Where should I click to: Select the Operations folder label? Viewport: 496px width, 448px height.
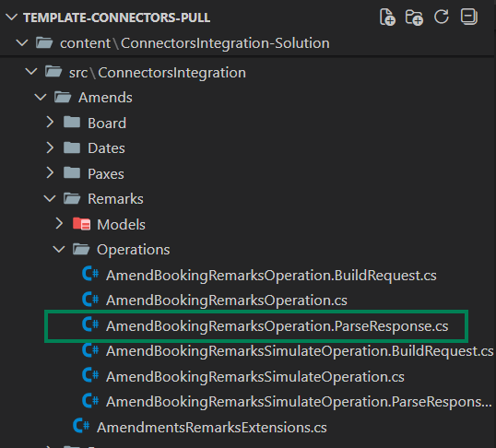(x=133, y=250)
